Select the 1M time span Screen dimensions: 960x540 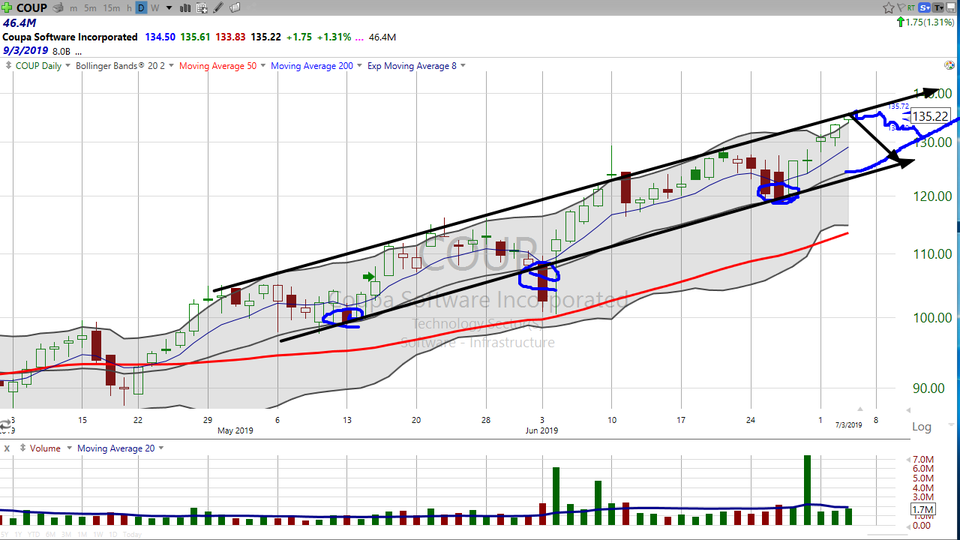(82, 534)
